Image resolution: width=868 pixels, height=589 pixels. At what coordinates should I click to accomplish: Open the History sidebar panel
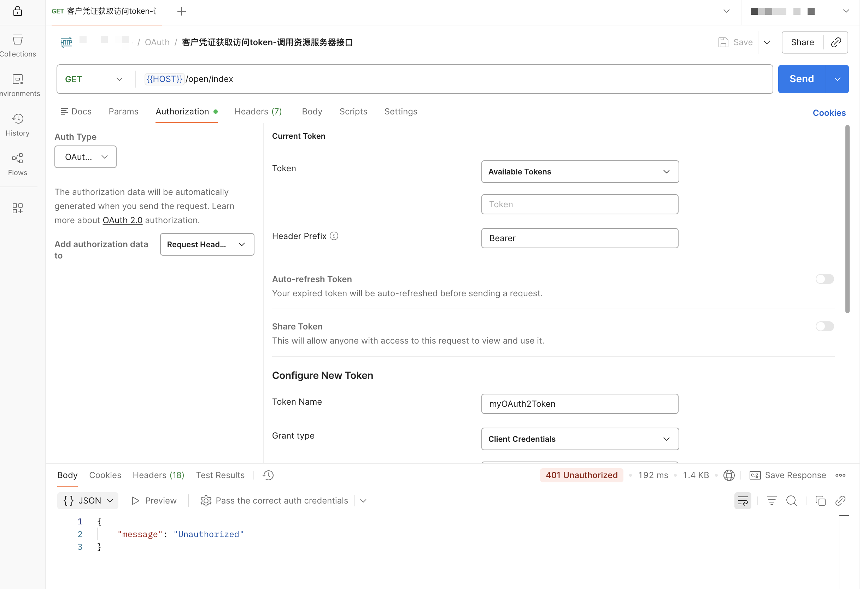pyautogui.click(x=18, y=124)
